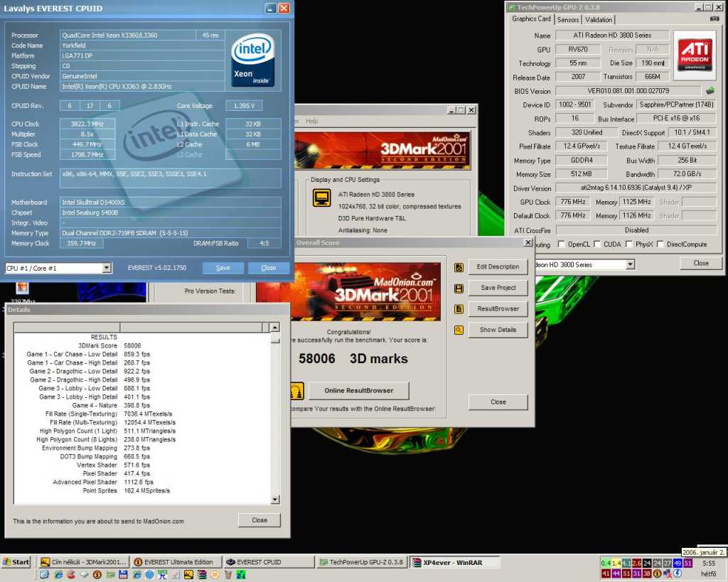Viewport: 728px width, 582px height.
Task: Switch to the Graphics Card tab
Action: 531,19
